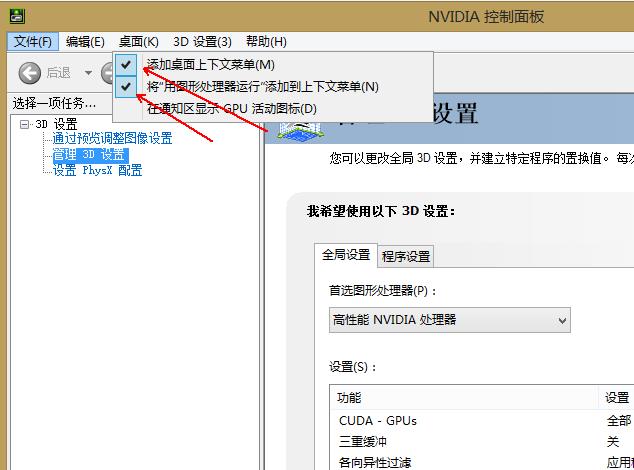634x470 pixels.
Task: Collapse the 3D 设置 tree node
Action: click(25, 124)
